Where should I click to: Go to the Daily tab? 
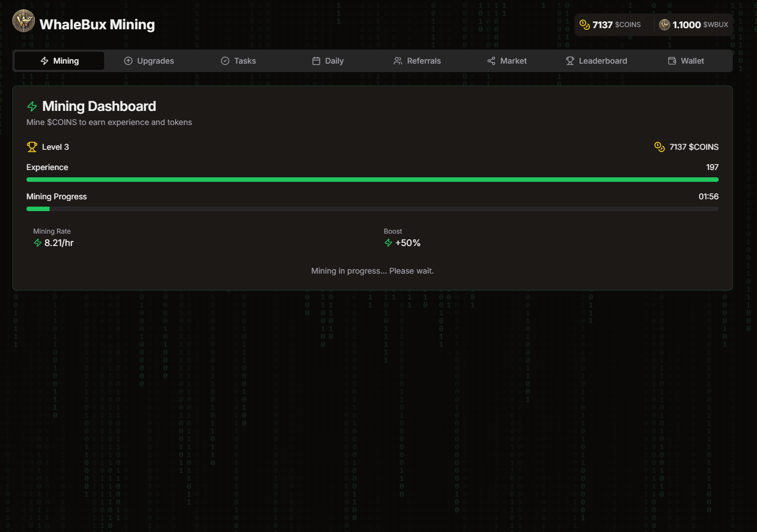[328, 61]
